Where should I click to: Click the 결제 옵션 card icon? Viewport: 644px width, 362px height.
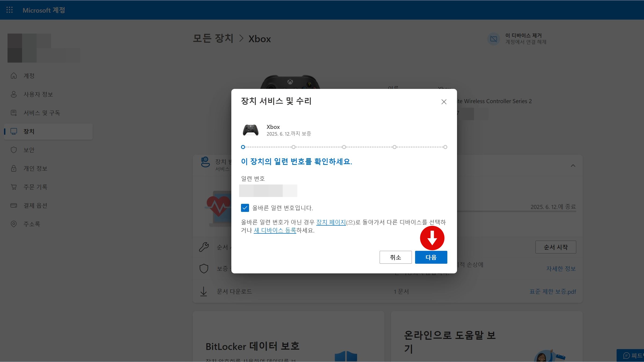(x=14, y=205)
